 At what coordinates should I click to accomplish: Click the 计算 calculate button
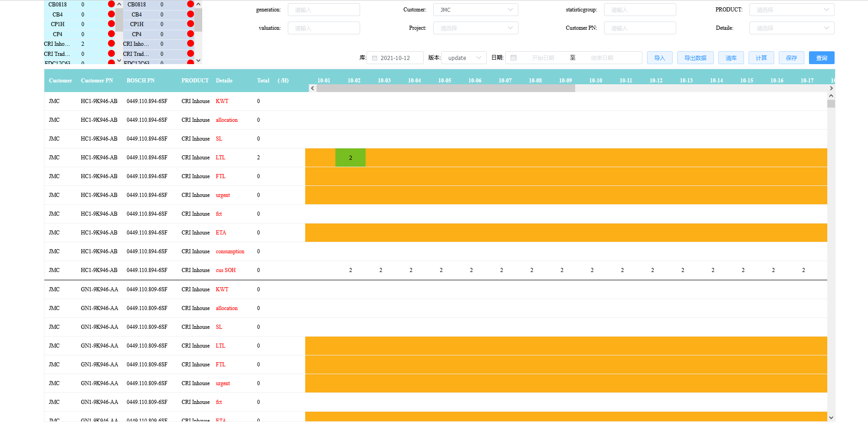coord(761,58)
